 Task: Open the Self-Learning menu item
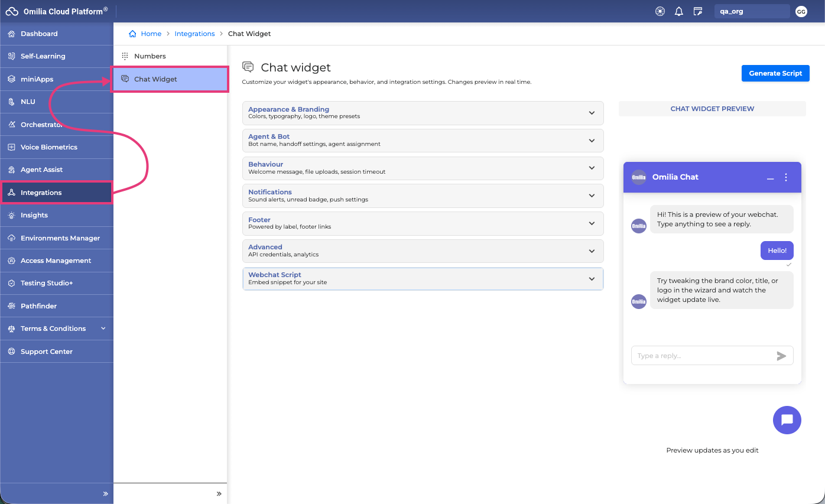[x=57, y=56]
